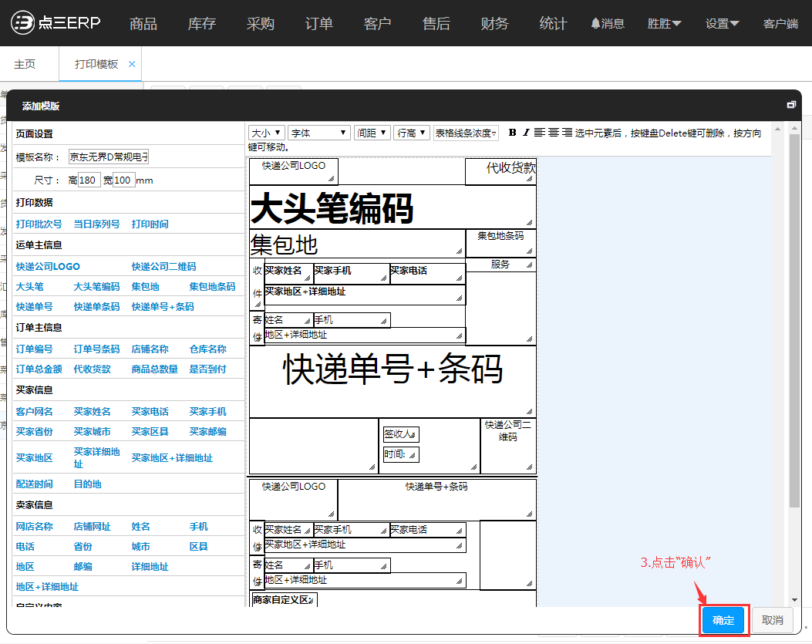Insert the 快递单条码 field
The width and height of the screenshot is (812, 644).
pos(97,307)
